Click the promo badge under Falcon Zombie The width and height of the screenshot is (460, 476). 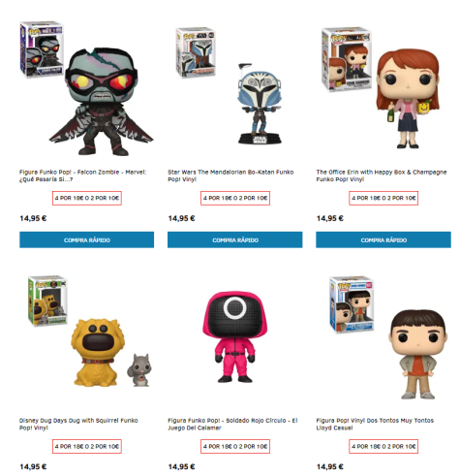87,198
